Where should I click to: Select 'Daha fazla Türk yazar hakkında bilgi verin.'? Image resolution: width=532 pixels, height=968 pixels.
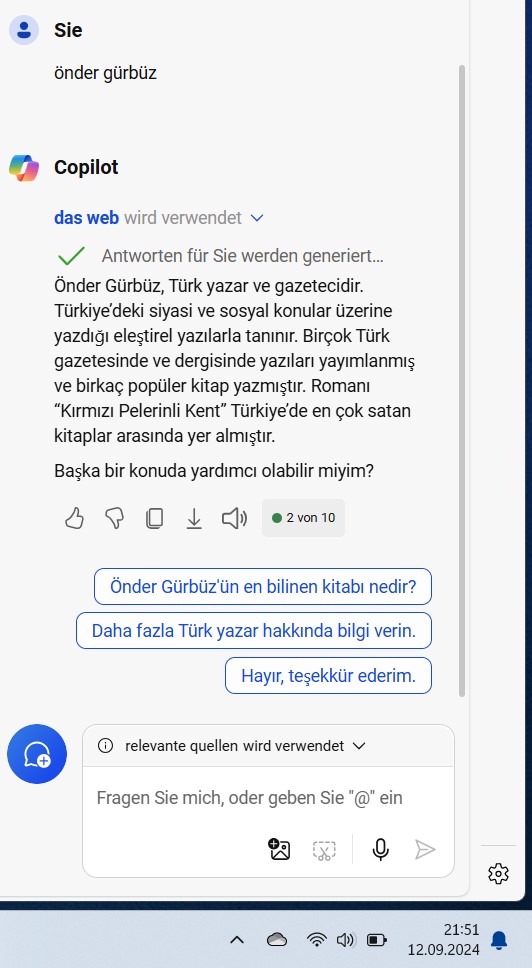click(x=254, y=631)
